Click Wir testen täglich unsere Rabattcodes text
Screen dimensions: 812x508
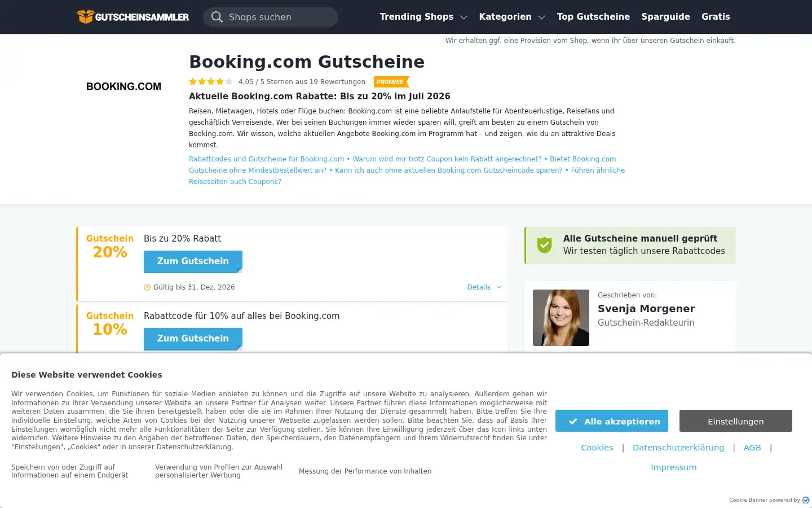644,251
